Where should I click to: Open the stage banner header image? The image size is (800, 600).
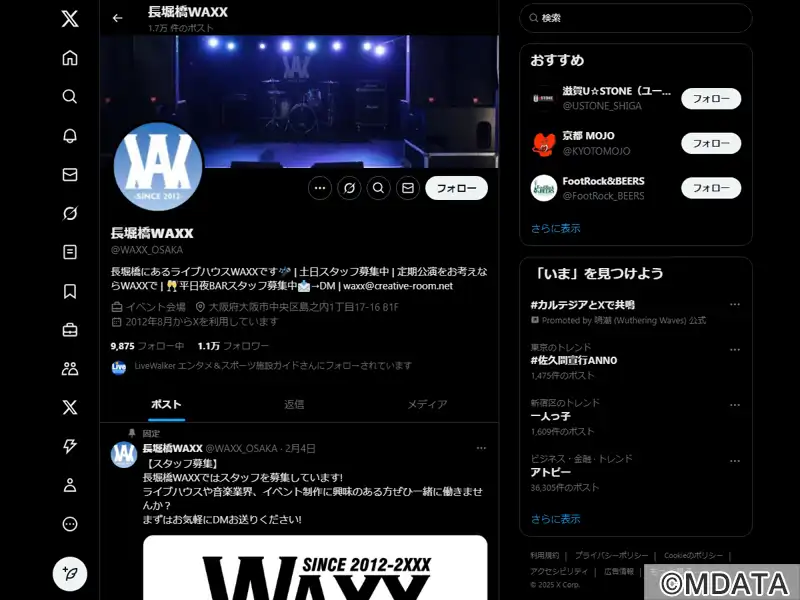pyautogui.click(x=299, y=101)
